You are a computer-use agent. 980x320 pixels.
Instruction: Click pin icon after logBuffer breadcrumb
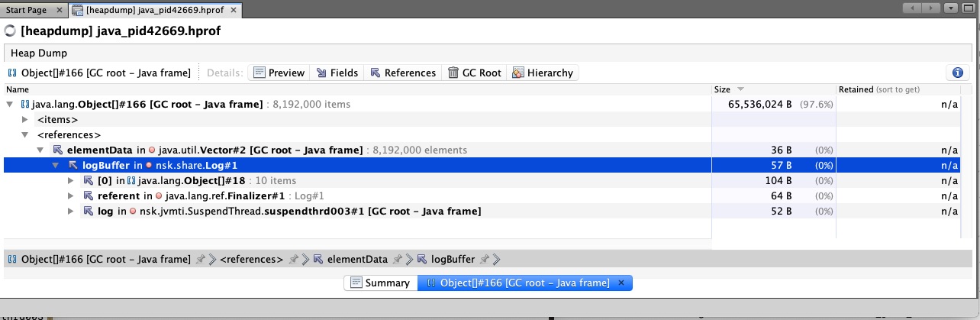485,260
